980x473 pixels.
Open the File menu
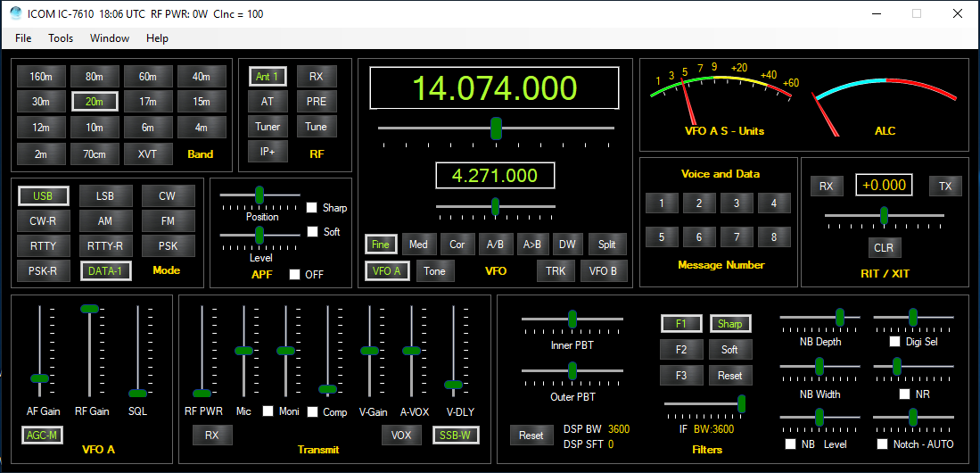pos(23,38)
